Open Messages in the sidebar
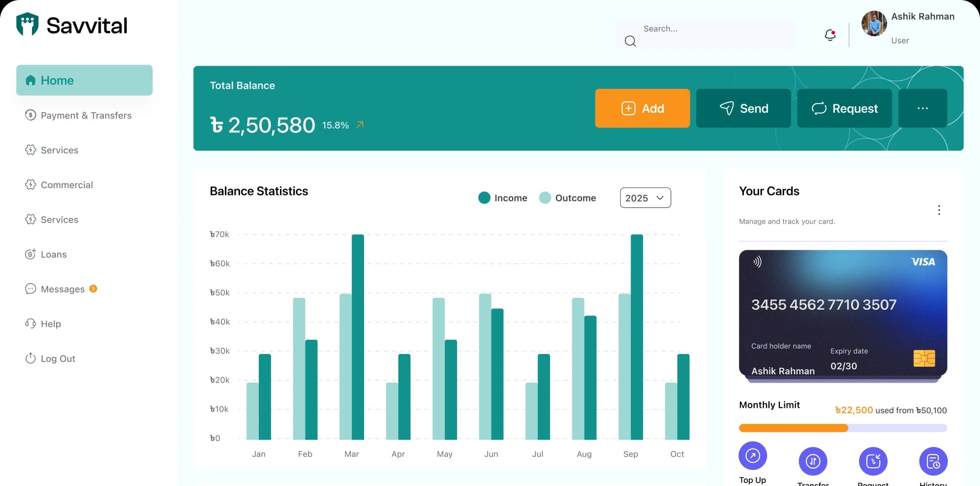The width and height of the screenshot is (980, 486). coord(62,289)
